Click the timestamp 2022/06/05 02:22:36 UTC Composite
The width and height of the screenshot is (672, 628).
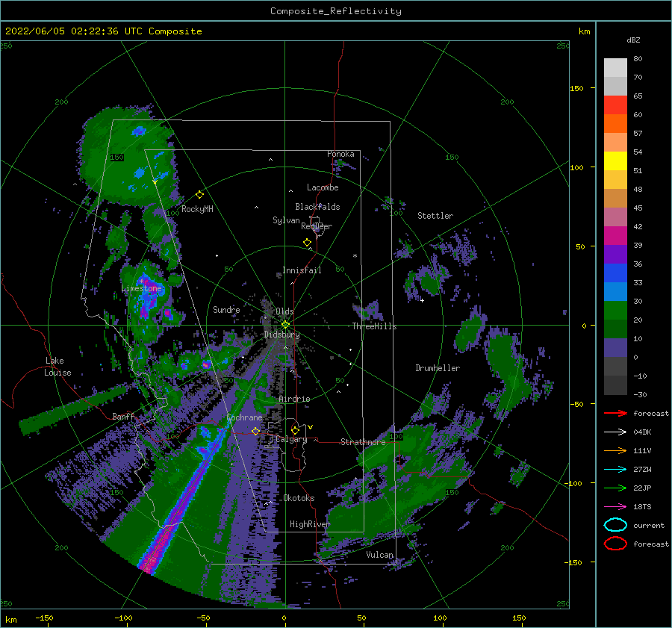pyautogui.click(x=103, y=31)
